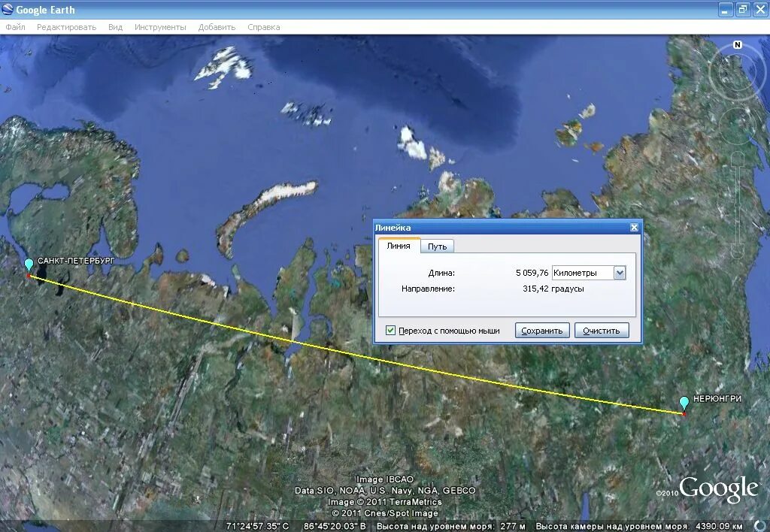Open the Инструменты menu
Screen dimensions: 770x532
click(160, 27)
